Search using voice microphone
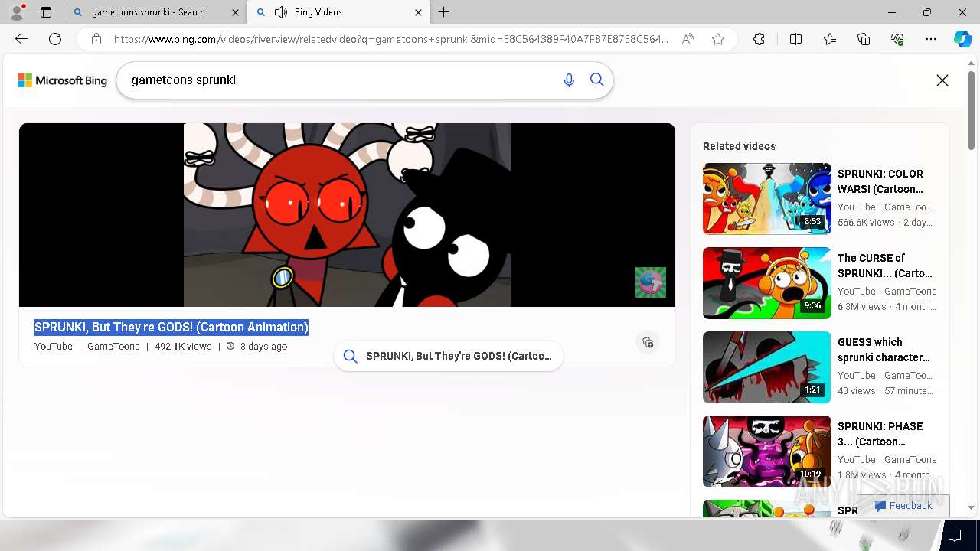980x551 pixels. pyautogui.click(x=569, y=80)
